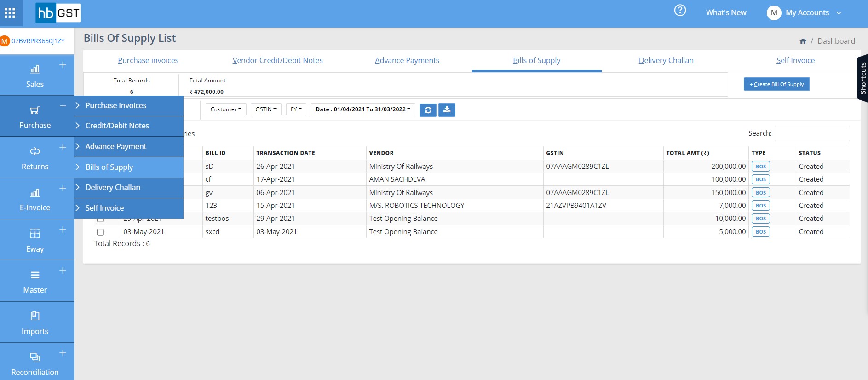This screenshot has width=868, height=380.
Task: Switch to Self Invoice tab
Action: (795, 60)
